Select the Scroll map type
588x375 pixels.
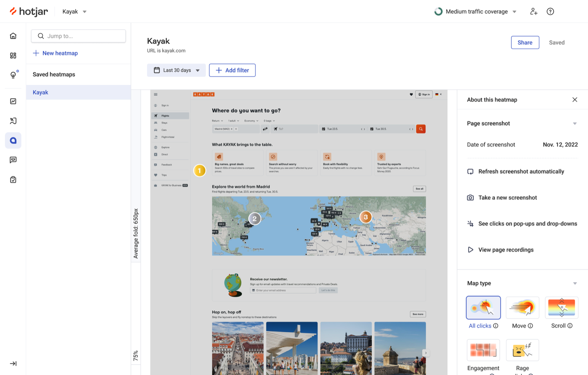point(562,307)
